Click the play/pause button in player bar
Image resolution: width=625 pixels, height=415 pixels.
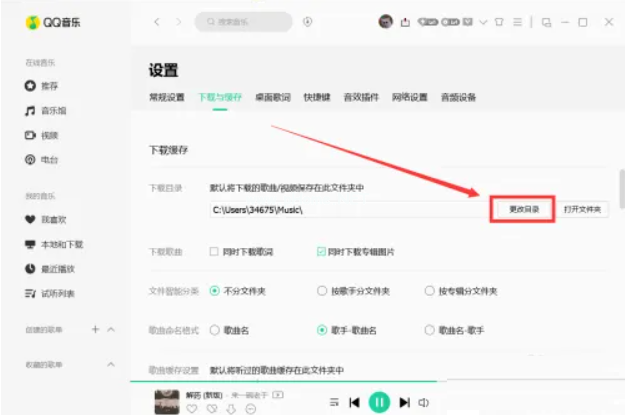coord(378,402)
